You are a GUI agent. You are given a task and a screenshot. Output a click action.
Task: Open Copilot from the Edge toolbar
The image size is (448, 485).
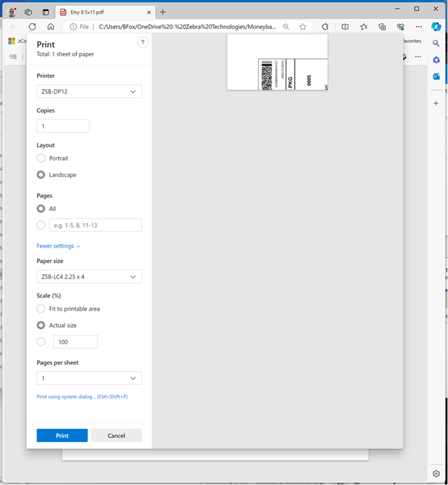[436, 27]
